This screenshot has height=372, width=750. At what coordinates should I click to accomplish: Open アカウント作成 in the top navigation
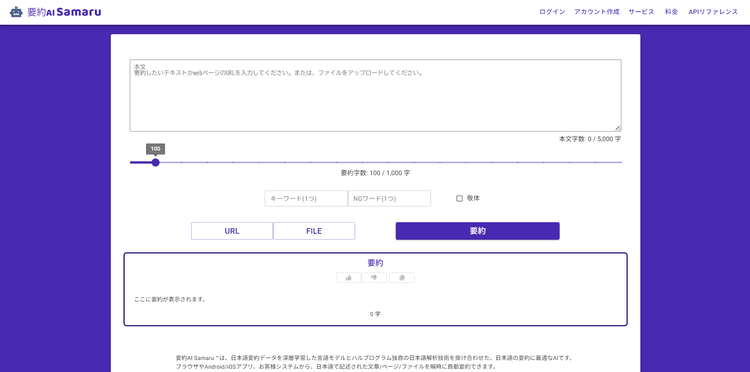click(x=596, y=12)
